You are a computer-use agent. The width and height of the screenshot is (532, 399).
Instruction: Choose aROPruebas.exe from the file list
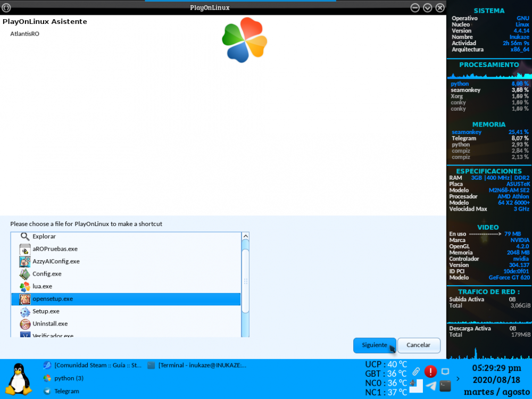pos(54,249)
